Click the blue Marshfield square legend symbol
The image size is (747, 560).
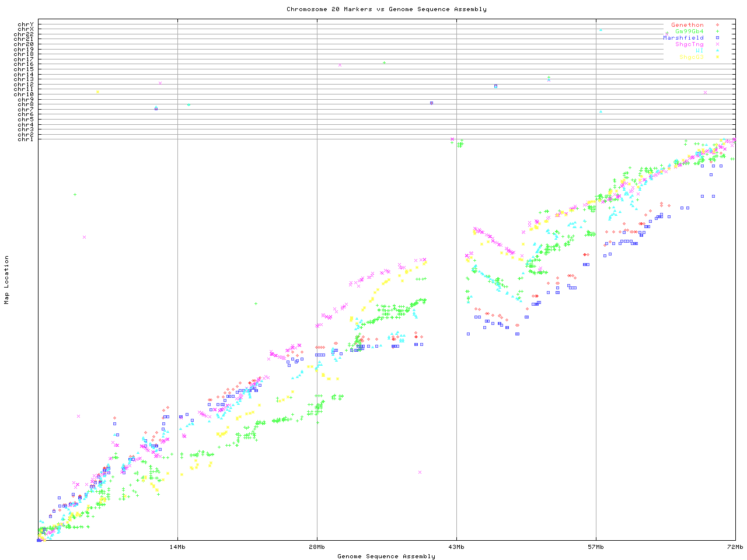pyautogui.click(x=717, y=38)
